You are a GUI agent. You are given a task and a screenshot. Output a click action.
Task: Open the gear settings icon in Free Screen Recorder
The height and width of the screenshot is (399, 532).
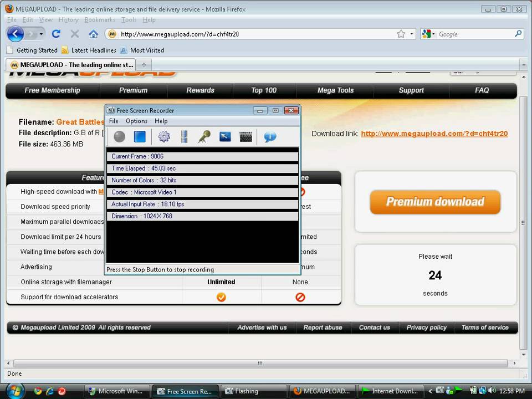164,137
